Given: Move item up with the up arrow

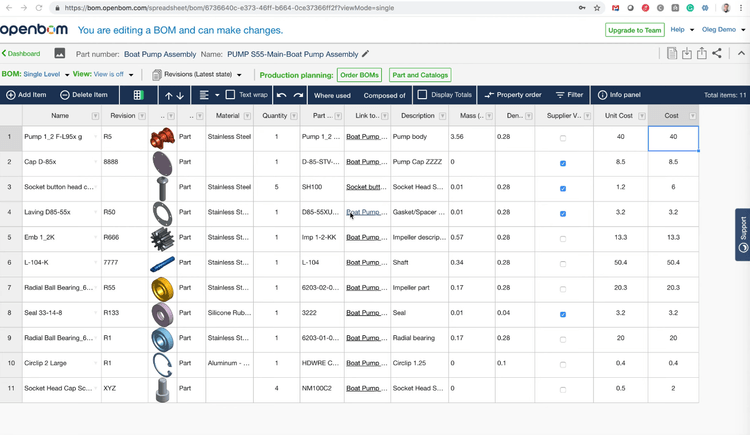Looking at the screenshot, I should [x=168, y=95].
